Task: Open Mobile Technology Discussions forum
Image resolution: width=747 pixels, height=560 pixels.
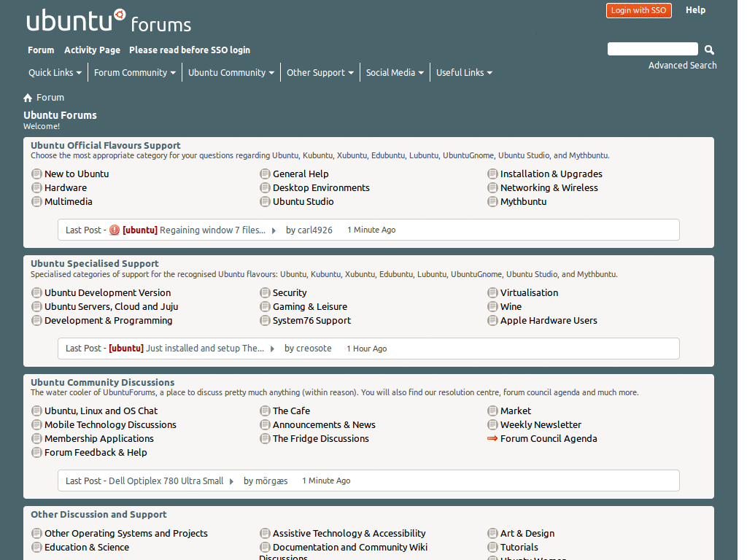Action: click(111, 425)
